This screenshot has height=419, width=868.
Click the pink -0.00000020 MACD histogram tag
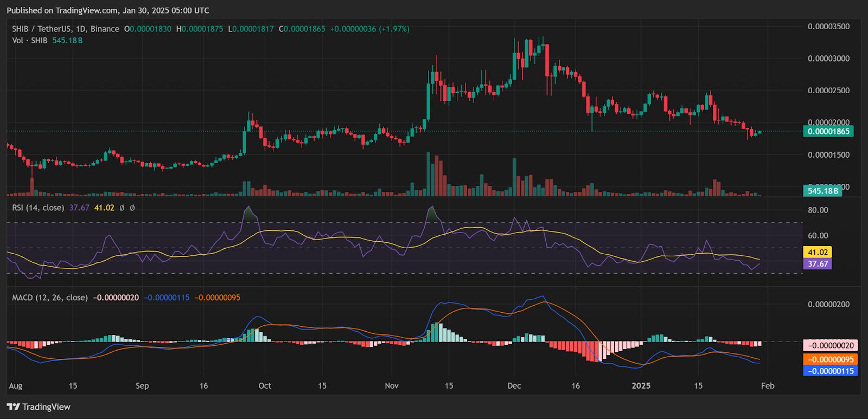(x=830, y=345)
